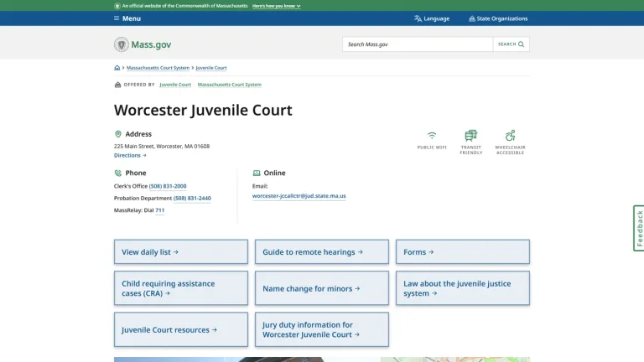644x362 pixels.
Task: Open the Language selector
Action: pos(432,18)
